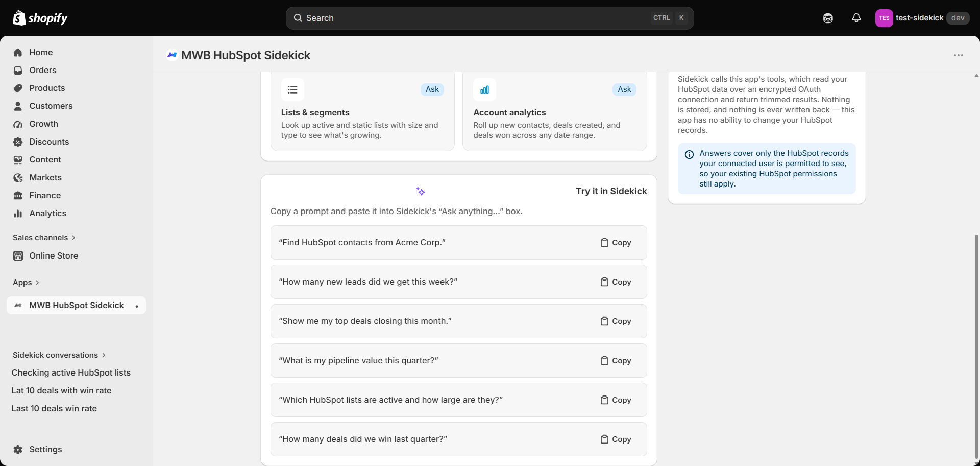The width and height of the screenshot is (980, 466).
Task: Click the Home icon in sidebar
Action: pos(18,52)
